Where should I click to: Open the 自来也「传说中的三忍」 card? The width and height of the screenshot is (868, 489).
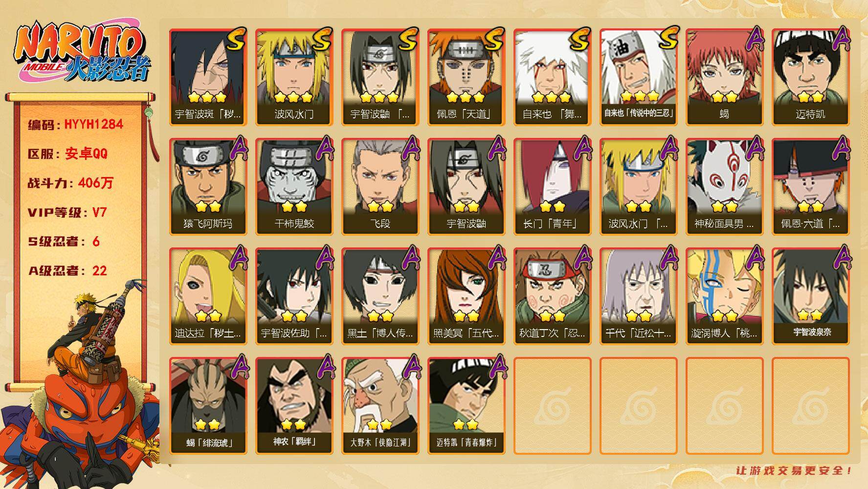coord(639,77)
